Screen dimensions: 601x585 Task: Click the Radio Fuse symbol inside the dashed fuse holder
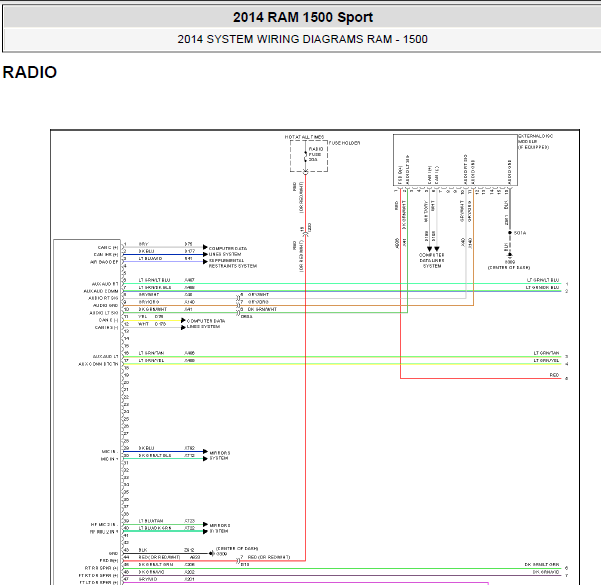tap(305, 156)
